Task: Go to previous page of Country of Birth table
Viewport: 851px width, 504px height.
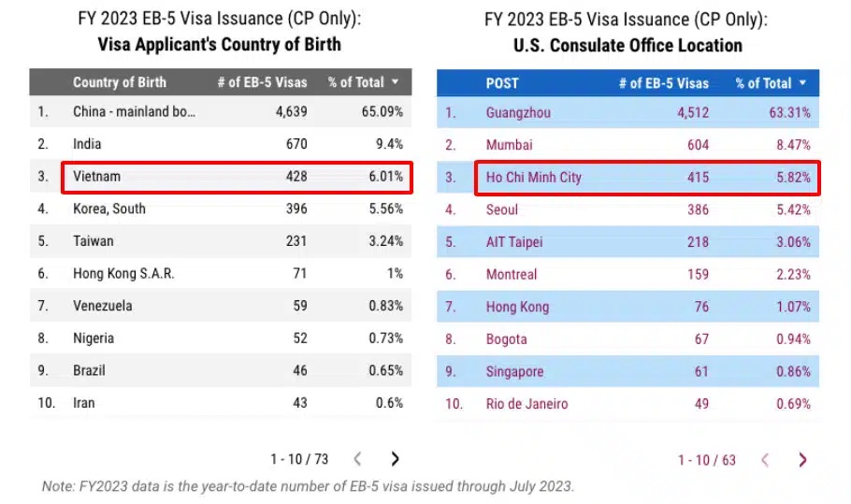Action: coord(357,459)
